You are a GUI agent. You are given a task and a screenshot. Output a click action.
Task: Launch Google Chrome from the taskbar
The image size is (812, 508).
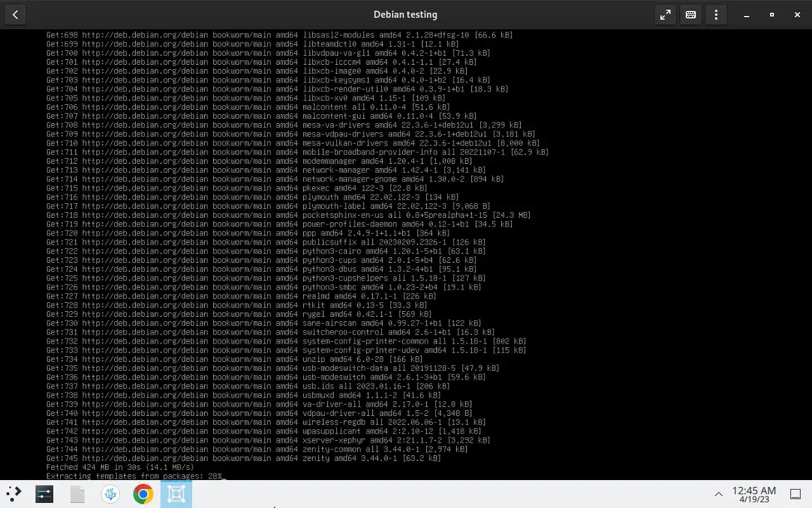[x=143, y=493]
